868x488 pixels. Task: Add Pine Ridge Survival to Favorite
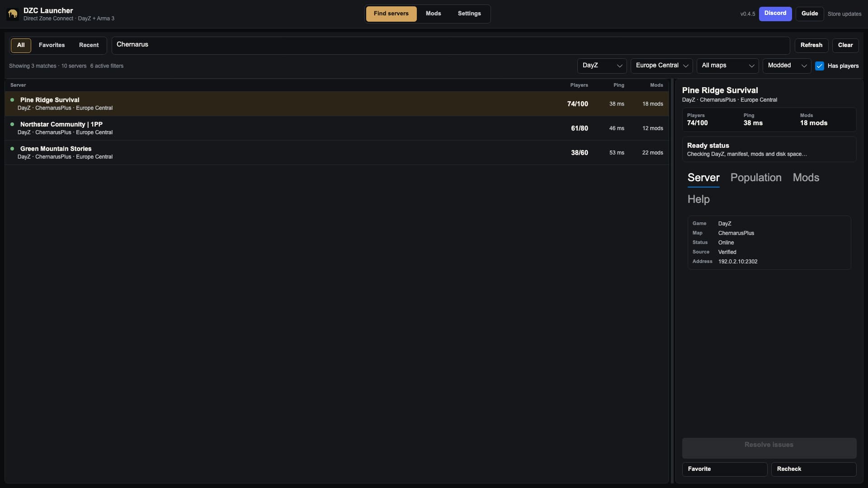[x=725, y=469]
